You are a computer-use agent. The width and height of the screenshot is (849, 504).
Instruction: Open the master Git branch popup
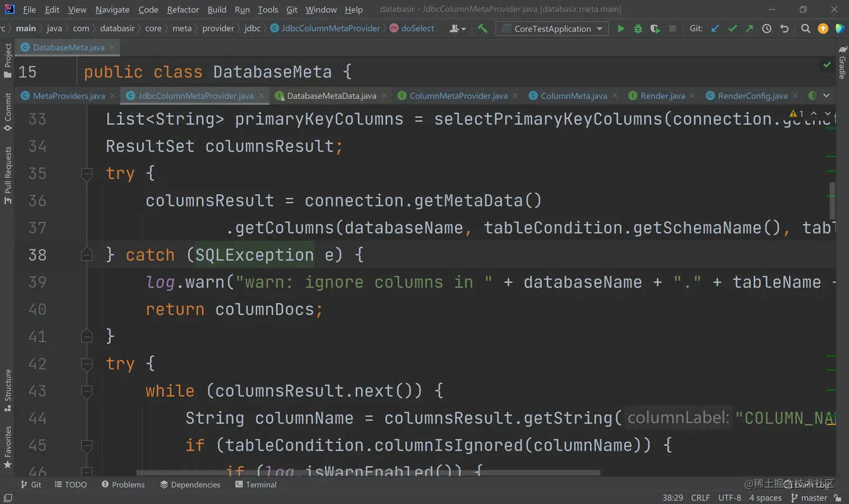tap(809, 498)
